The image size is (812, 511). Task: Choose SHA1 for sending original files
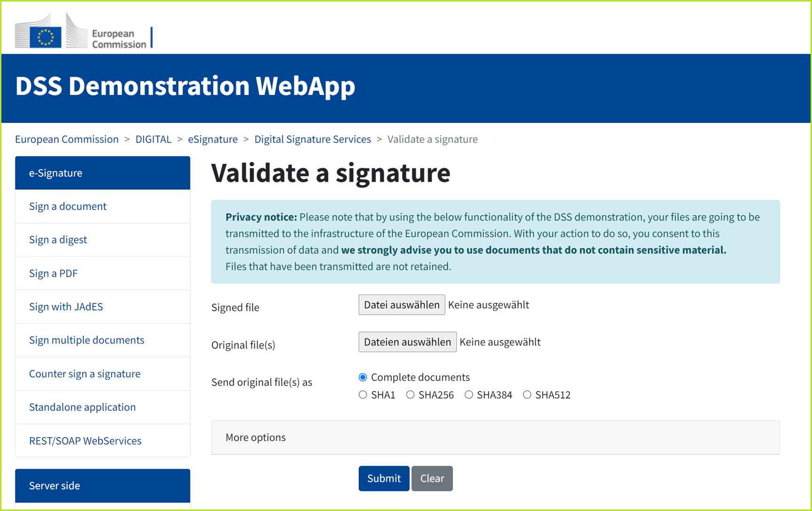click(x=363, y=394)
